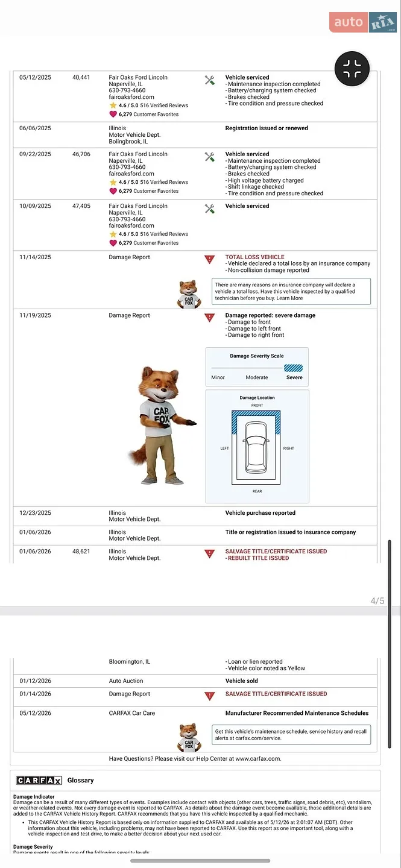Click Car Fox mascot beside maintenance schedule note
The height and width of the screenshot is (868, 401).
189,738
